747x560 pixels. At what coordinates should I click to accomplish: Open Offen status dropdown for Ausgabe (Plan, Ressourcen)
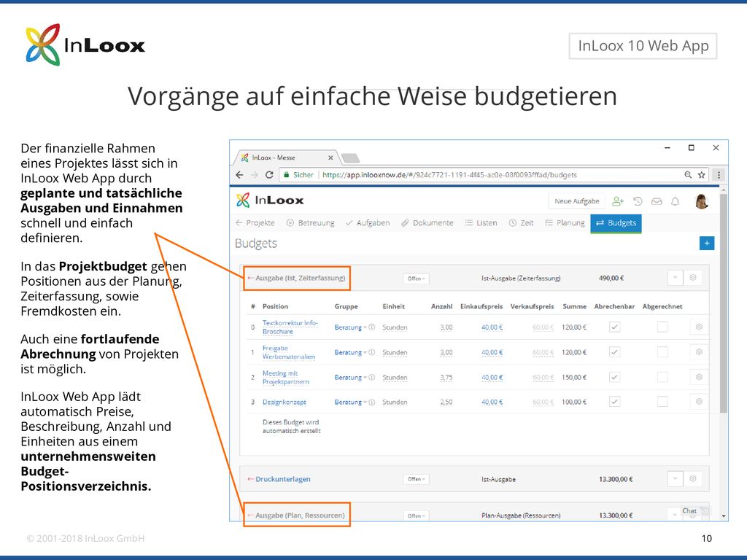(416, 516)
